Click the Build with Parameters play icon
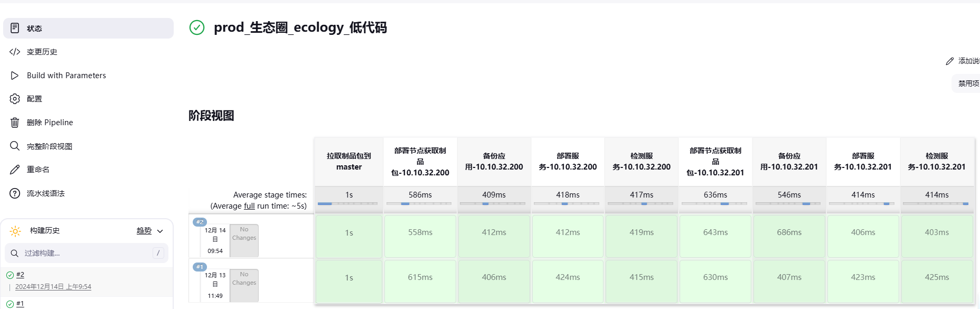This screenshot has height=309, width=980. 15,76
